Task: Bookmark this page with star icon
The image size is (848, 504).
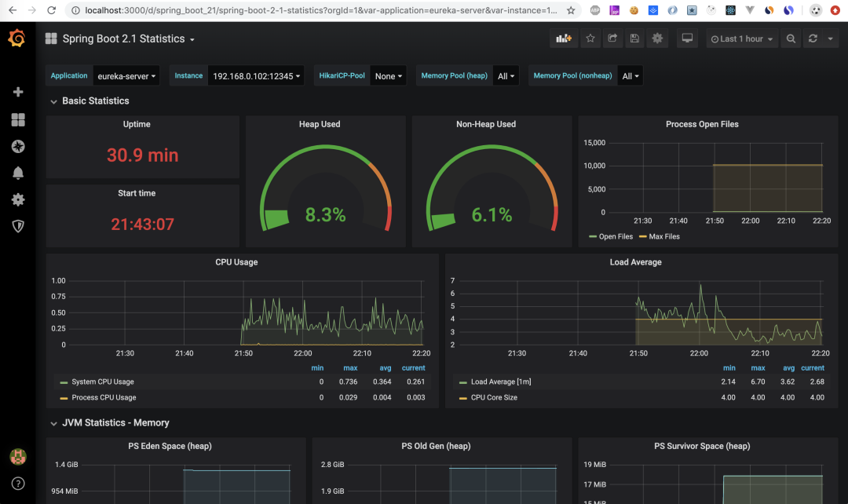Action: tap(571, 10)
